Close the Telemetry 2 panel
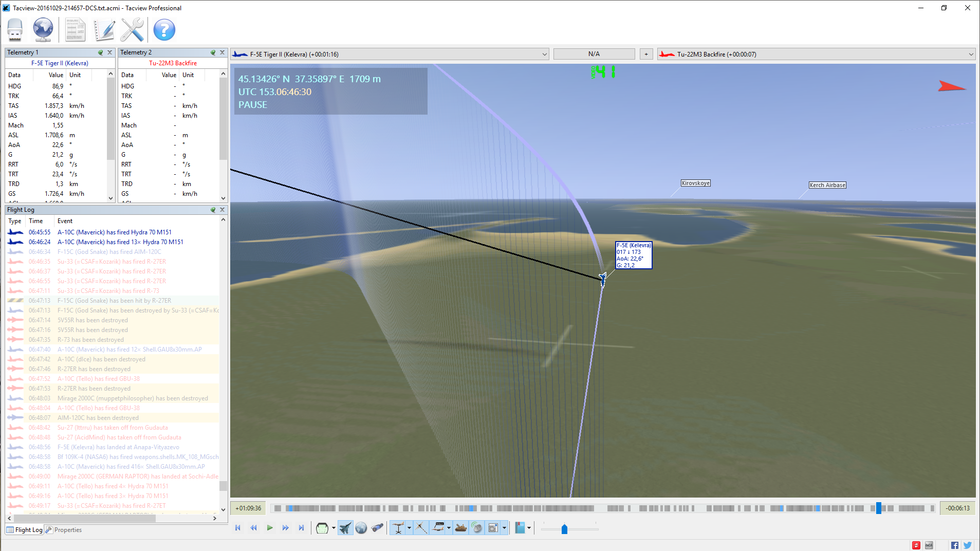 pyautogui.click(x=222, y=52)
